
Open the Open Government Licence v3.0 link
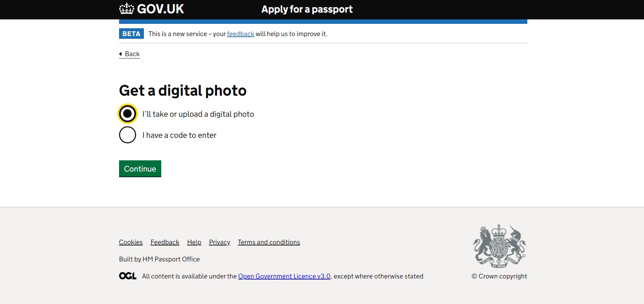click(x=284, y=276)
